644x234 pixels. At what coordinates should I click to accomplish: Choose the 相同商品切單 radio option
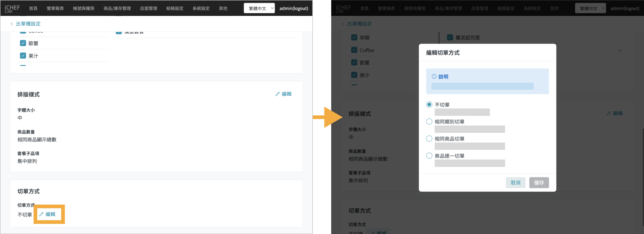429,139
